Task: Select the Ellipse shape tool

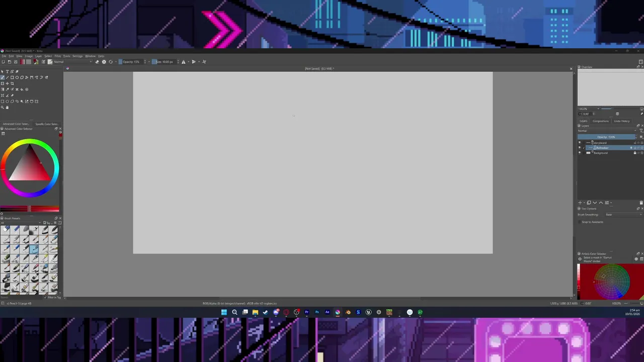Action: (x=17, y=77)
